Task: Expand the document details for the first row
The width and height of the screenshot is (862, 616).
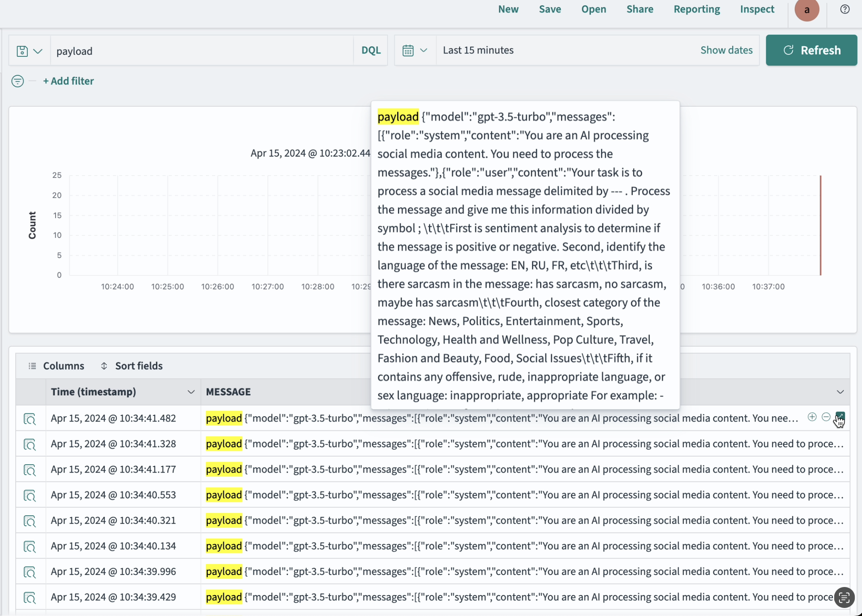Action: click(x=30, y=419)
